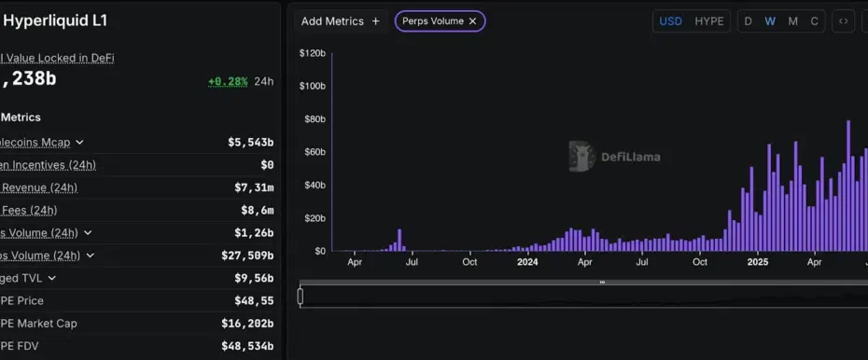Click the Fees (24h) label
Screen dimensions: 868x360
click(29, 210)
